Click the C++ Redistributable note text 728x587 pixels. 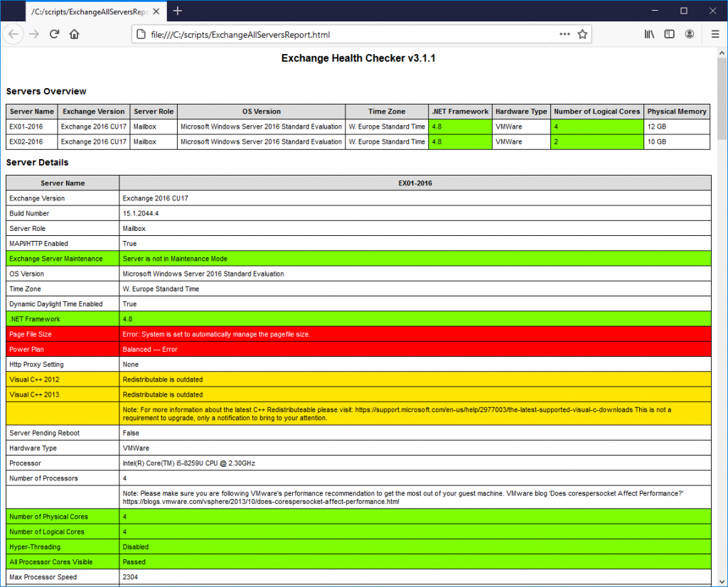pos(397,414)
